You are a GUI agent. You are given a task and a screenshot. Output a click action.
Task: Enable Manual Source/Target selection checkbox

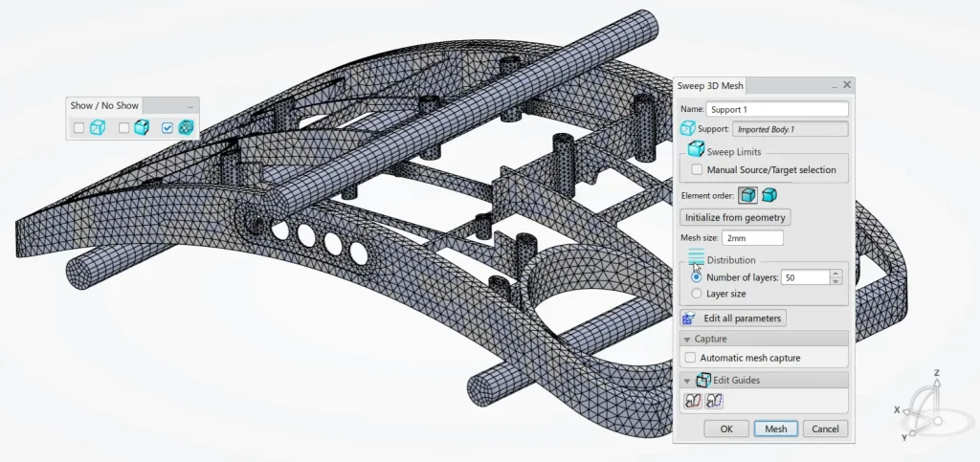click(697, 170)
